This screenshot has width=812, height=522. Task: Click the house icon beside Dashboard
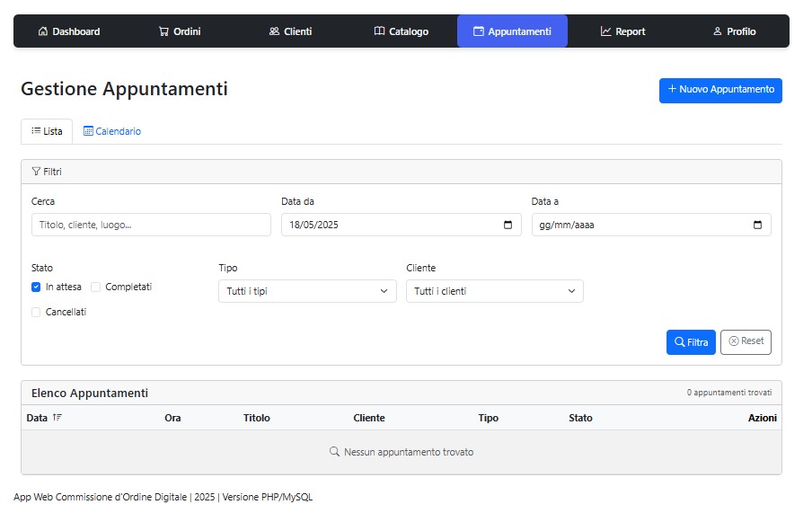click(43, 31)
